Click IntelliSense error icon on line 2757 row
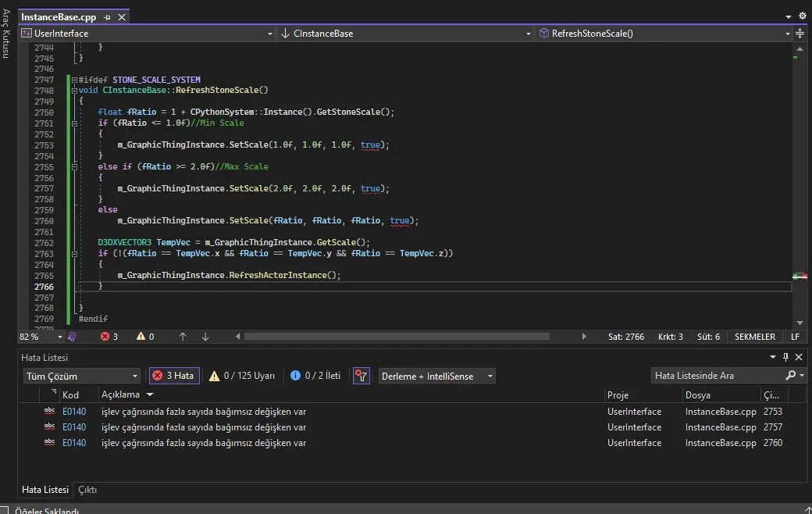 point(50,427)
